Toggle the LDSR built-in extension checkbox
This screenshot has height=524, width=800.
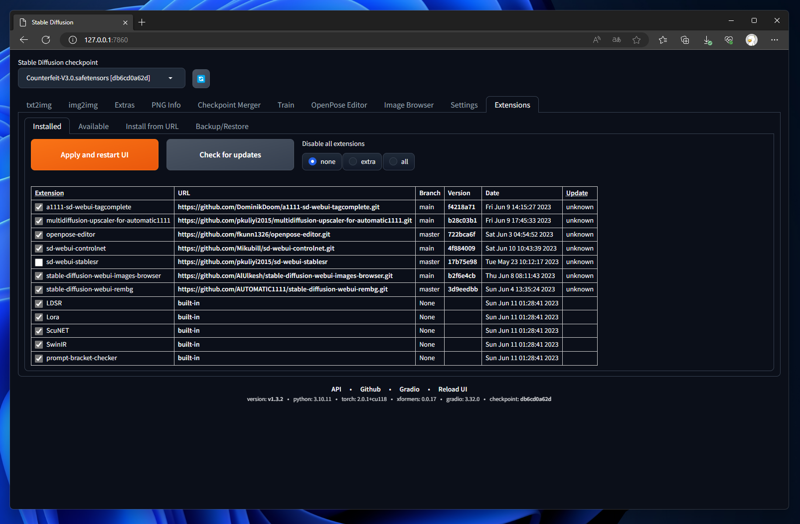pyautogui.click(x=39, y=304)
